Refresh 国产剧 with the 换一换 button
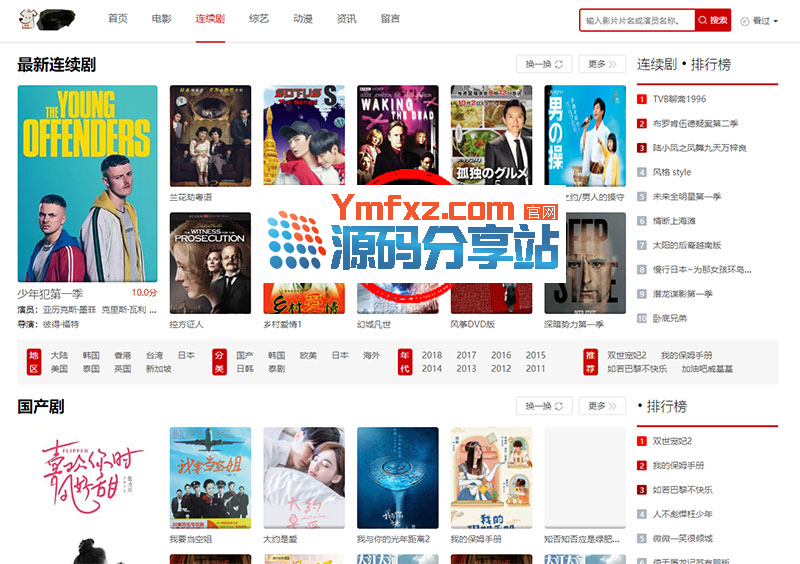 (544, 406)
